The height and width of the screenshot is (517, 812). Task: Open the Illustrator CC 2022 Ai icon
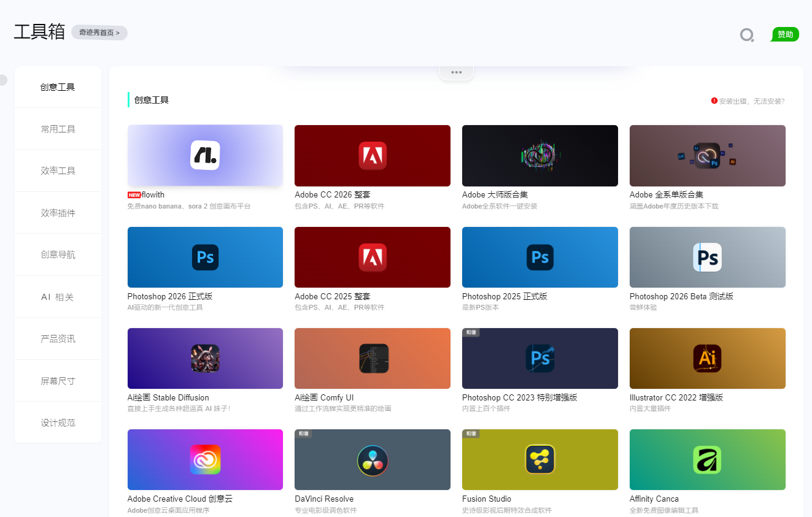click(707, 358)
